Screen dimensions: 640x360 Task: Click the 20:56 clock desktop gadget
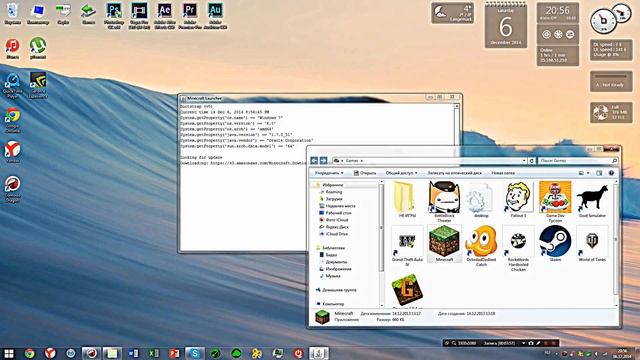tap(558, 13)
